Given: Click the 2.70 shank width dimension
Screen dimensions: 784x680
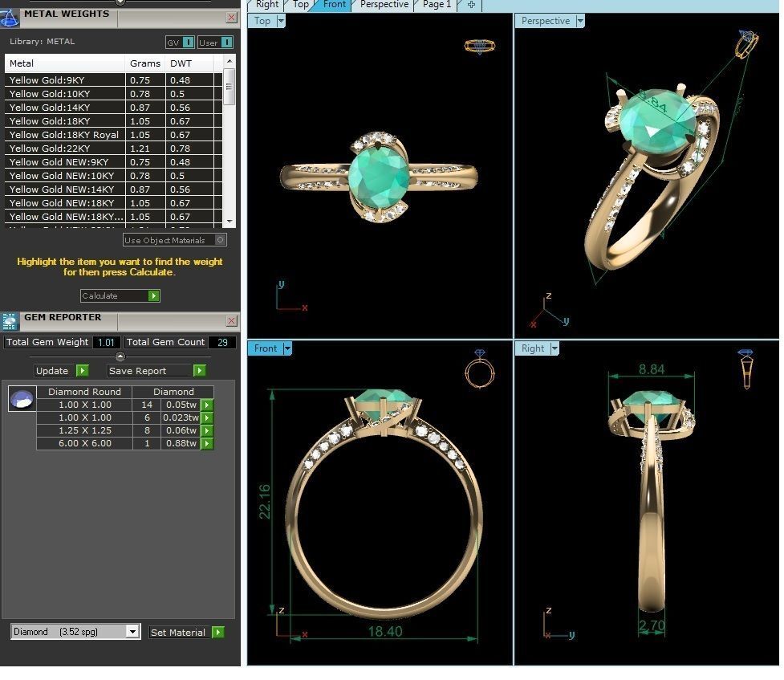Looking at the screenshot, I should pos(652,625).
